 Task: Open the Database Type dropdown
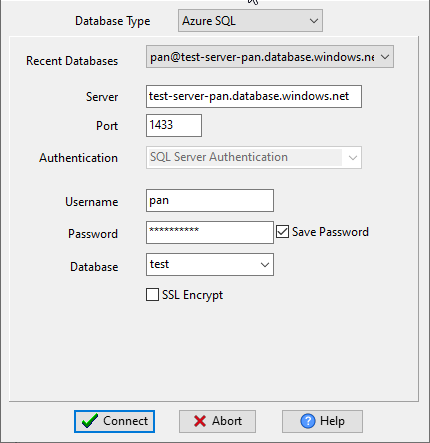[x=250, y=21]
